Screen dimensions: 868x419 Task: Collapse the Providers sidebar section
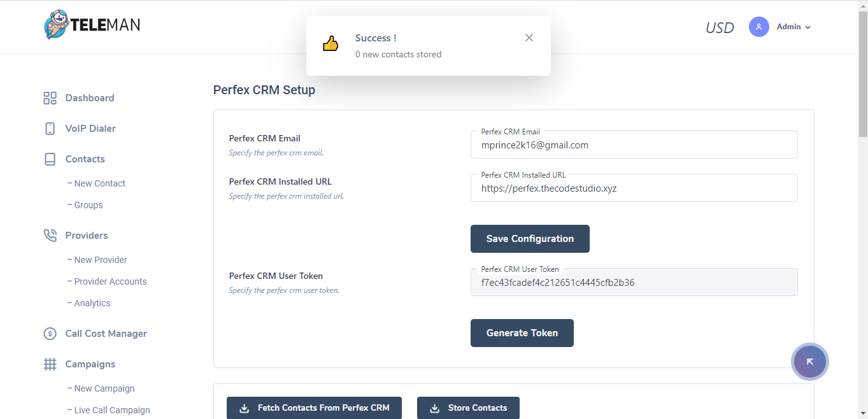tap(86, 235)
